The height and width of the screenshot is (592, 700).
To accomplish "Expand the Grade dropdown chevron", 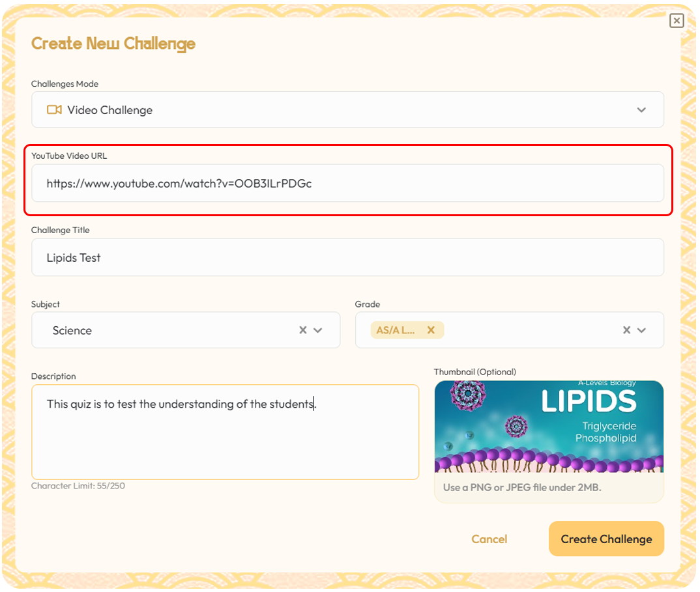I will pyautogui.click(x=641, y=330).
